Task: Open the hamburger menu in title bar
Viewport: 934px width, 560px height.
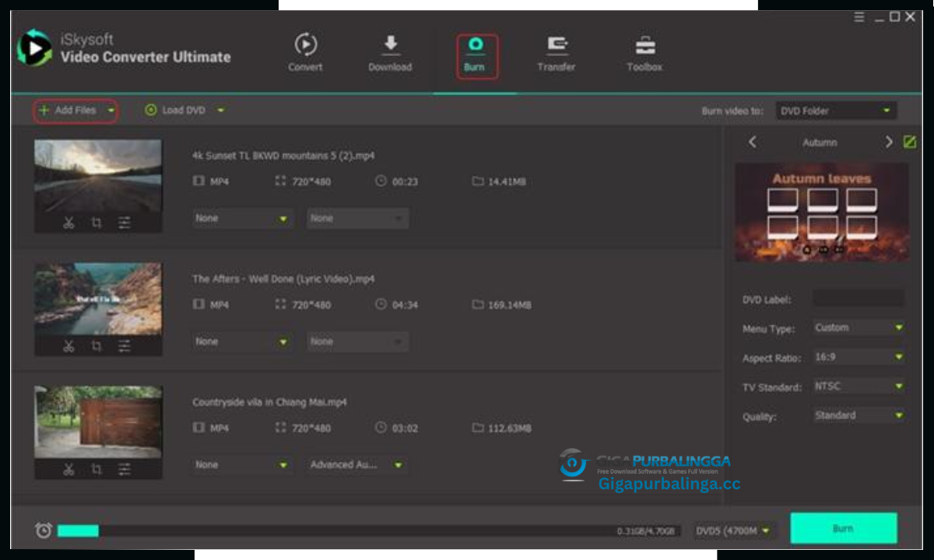Action: click(x=859, y=17)
